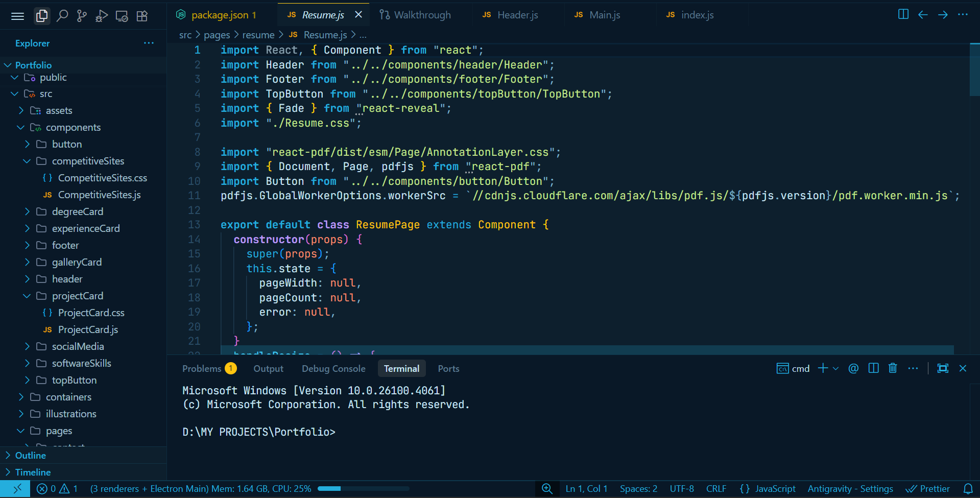
Task: Go back with the left arrow
Action: point(923,15)
